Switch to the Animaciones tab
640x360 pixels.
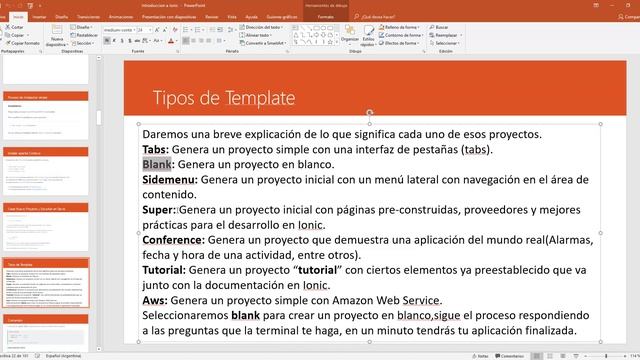(121, 17)
